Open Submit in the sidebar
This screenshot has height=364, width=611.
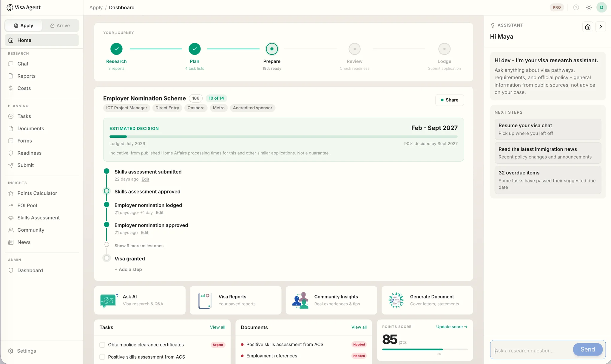[42, 165]
